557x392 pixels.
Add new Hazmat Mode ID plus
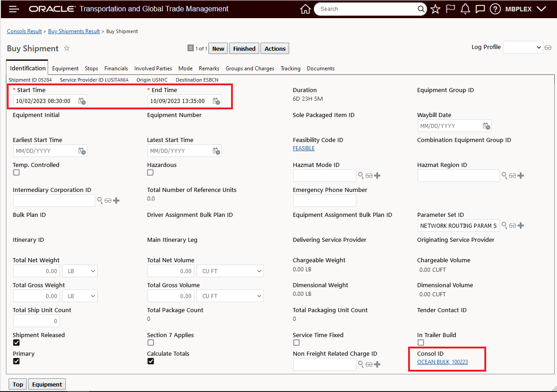pyautogui.click(x=377, y=176)
